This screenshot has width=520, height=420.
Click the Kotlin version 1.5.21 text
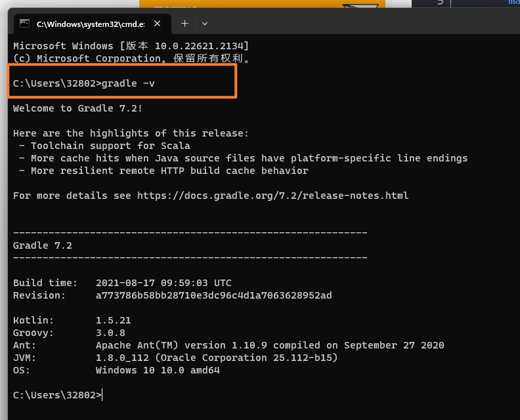click(x=113, y=320)
